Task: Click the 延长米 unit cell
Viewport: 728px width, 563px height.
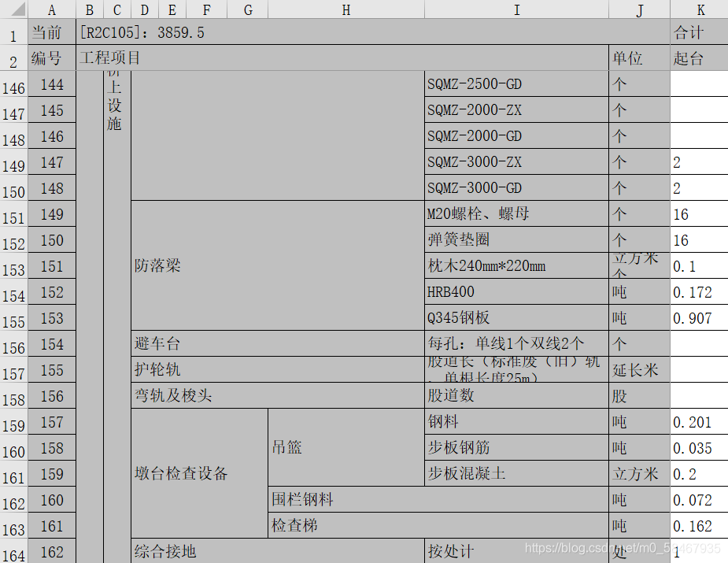Action: tap(640, 370)
